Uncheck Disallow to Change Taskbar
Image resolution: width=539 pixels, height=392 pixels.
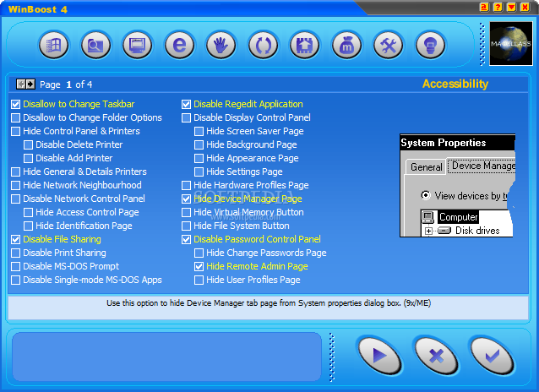(x=15, y=104)
